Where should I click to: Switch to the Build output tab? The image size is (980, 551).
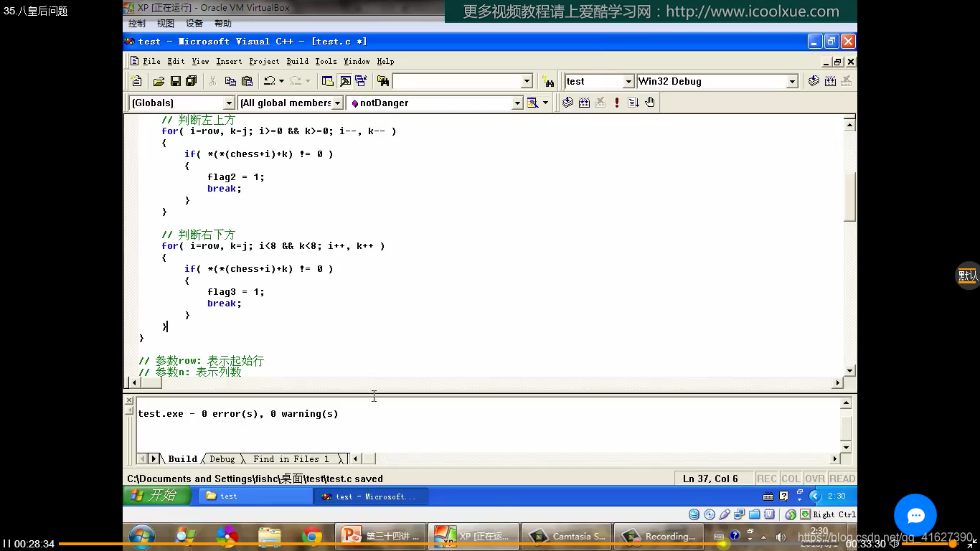pos(182,458)
